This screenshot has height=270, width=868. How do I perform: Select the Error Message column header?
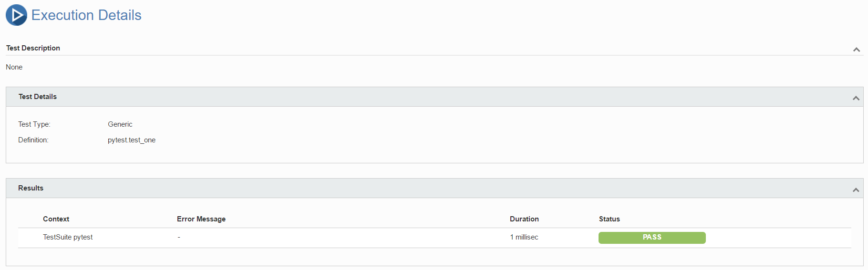click(201, 219)
